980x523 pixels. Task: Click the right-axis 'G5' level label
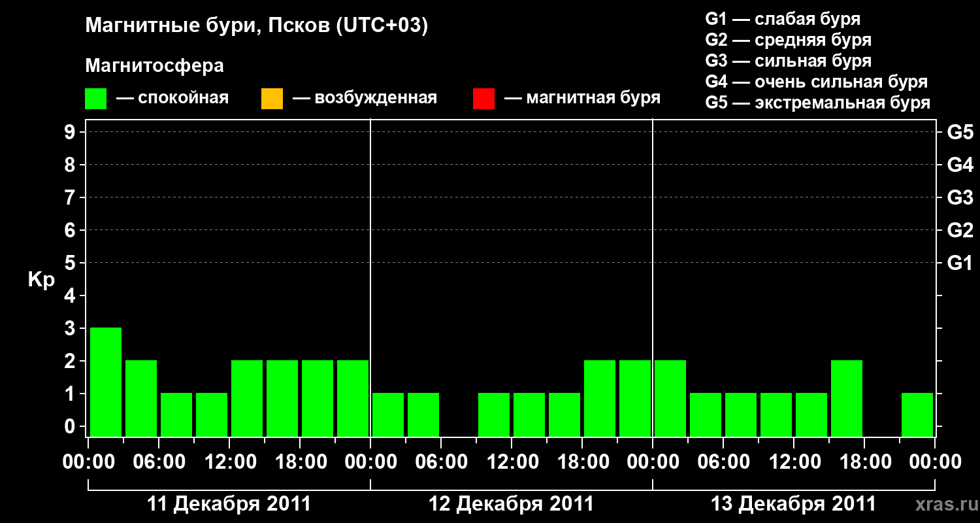960,132
